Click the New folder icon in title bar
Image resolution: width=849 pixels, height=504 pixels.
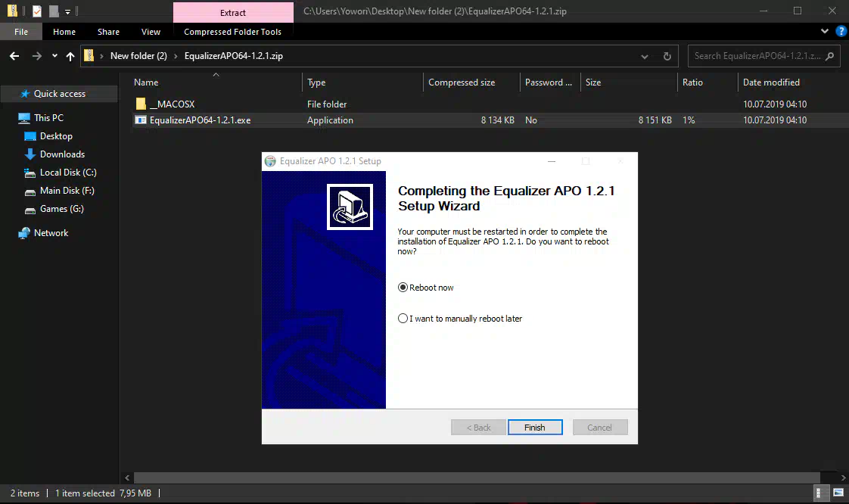54,11
